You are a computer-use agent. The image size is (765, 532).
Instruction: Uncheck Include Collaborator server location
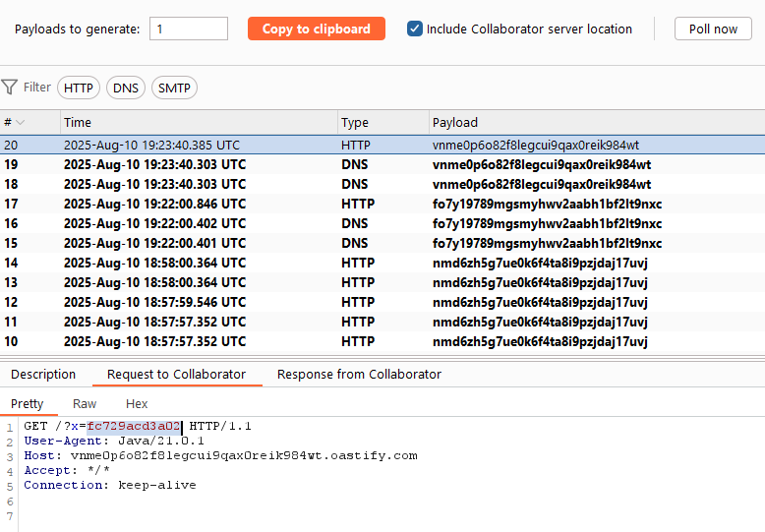click(x=415, y=29)
